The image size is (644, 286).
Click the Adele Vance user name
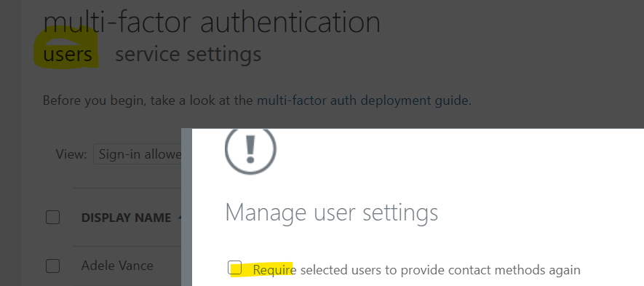117,266
